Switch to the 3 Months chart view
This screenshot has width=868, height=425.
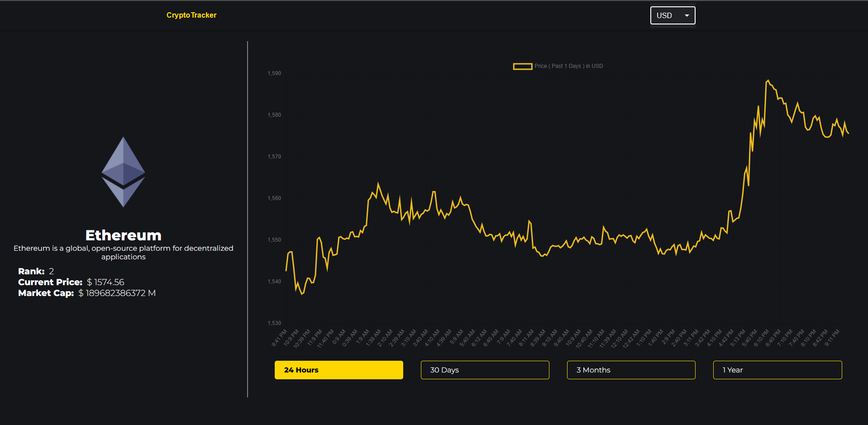coord(631,370)
